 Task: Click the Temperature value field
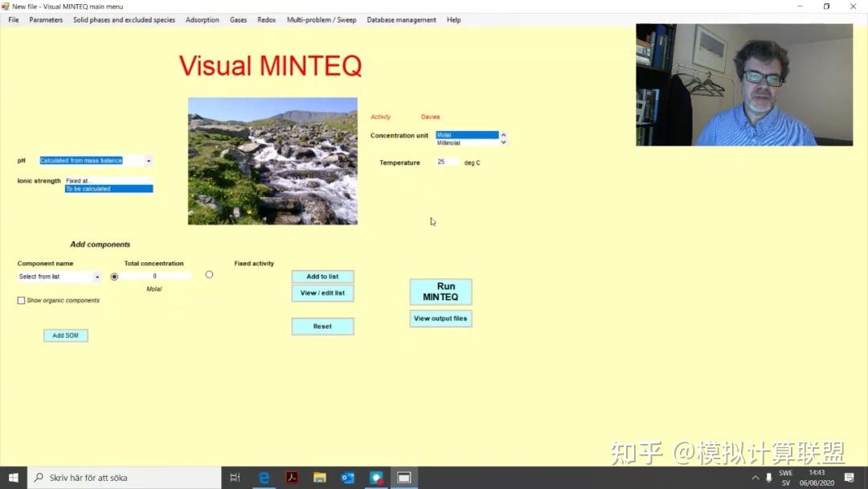(x=447, y=162)
